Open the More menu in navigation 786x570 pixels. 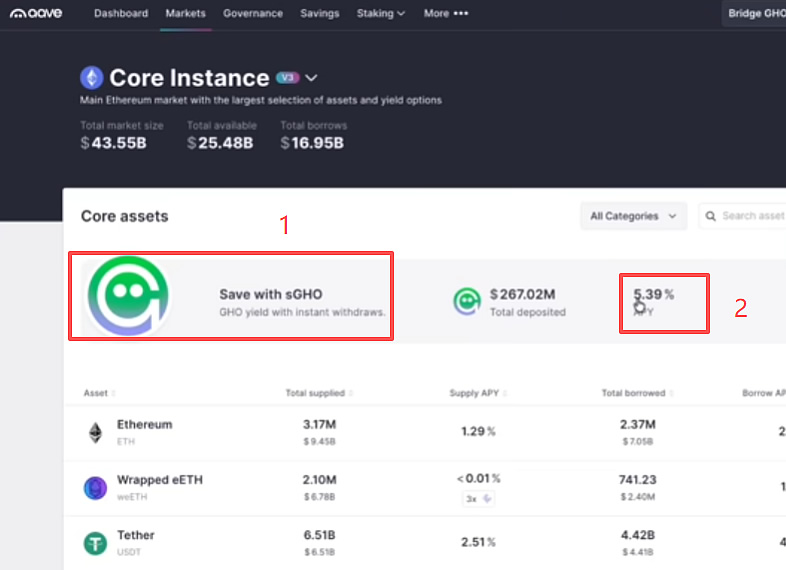tap(445, 13)
